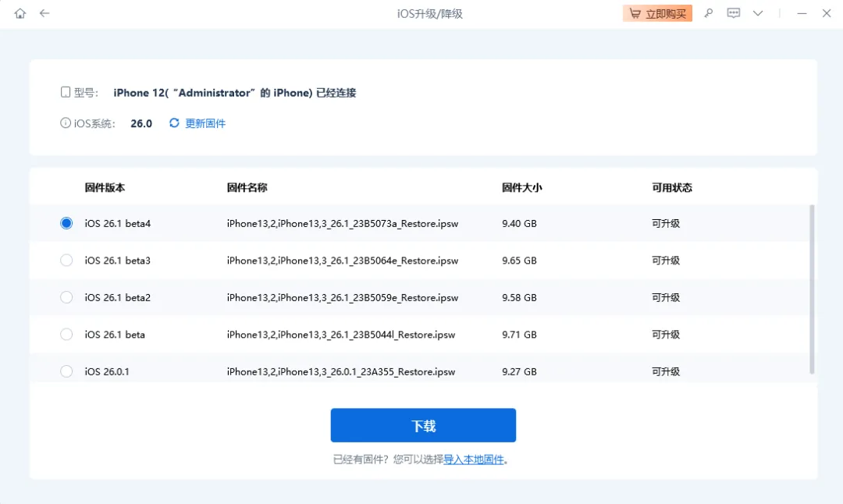Close the iOS升级/降级 window

827,13
